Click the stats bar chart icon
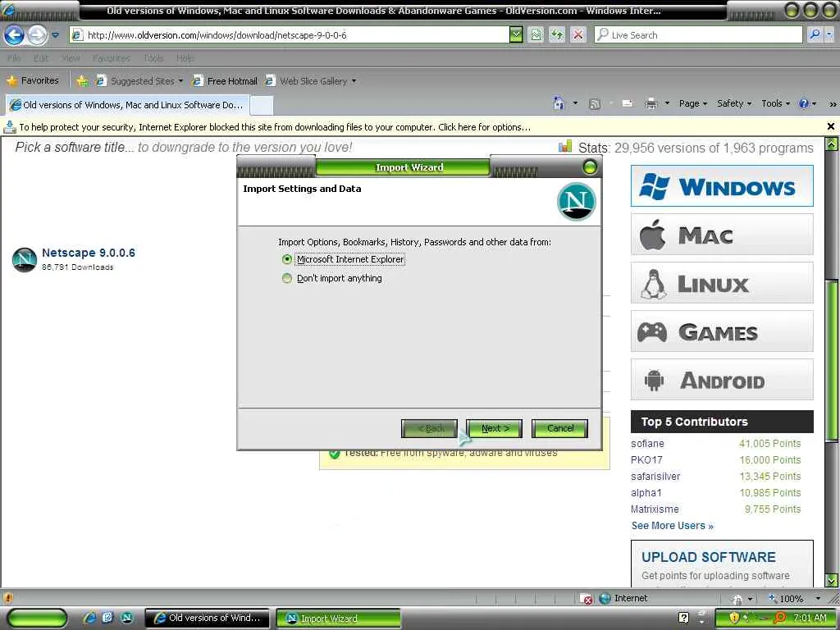Viewport: 840px width, 630px height. 564,146
